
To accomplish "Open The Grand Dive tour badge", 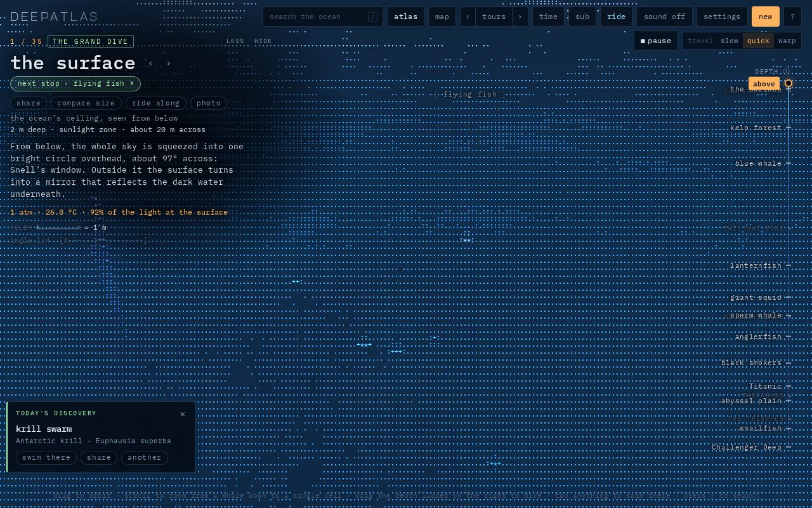I will tap(91, 41).
